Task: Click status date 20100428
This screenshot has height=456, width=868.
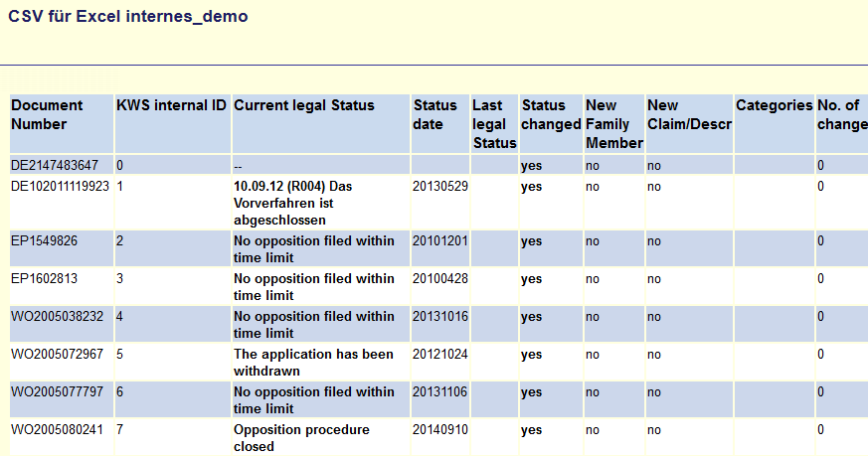Action: point(440,278)
